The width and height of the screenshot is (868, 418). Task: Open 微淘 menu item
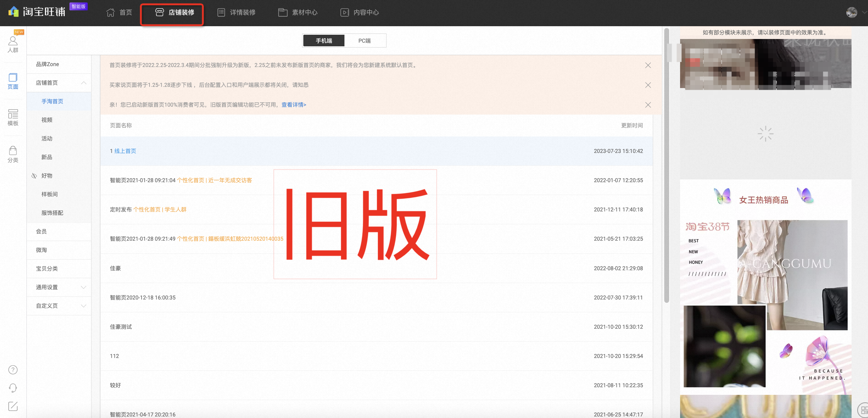click(59, 250)
